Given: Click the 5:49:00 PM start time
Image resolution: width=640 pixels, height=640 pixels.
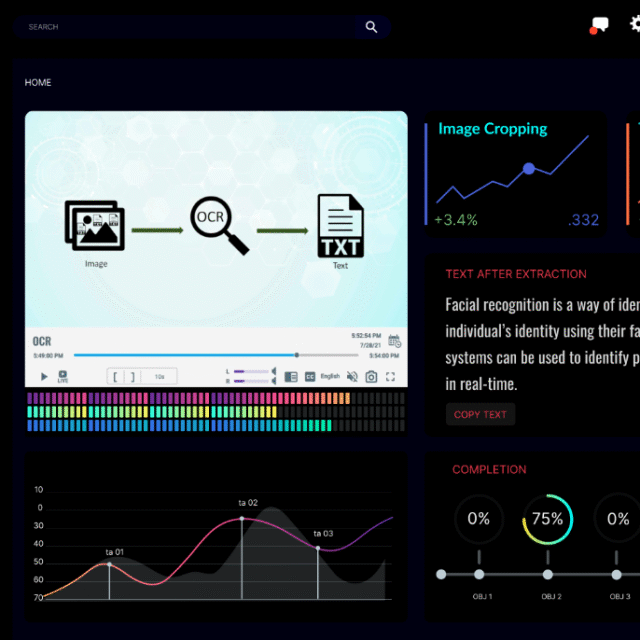Looking at the screenshot, I should 48,356.
